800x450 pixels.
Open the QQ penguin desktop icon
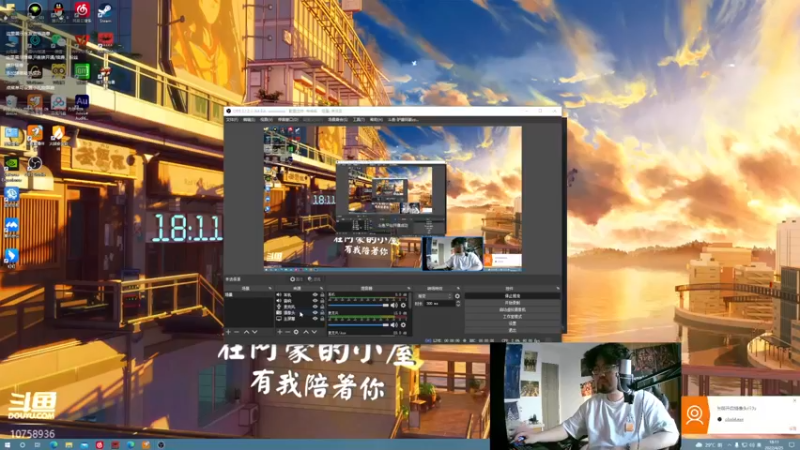tap(59, 10)
